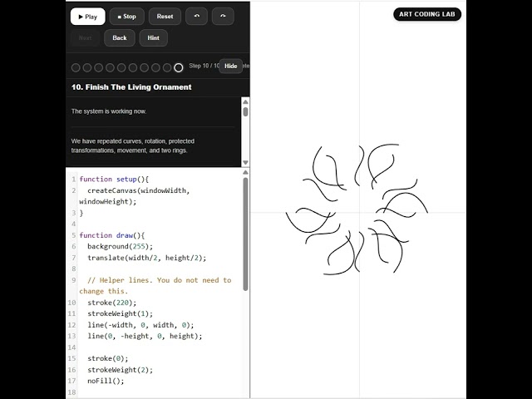Stop the running sketch
This screenshot has width=532, height=399.
click(127, 17)
